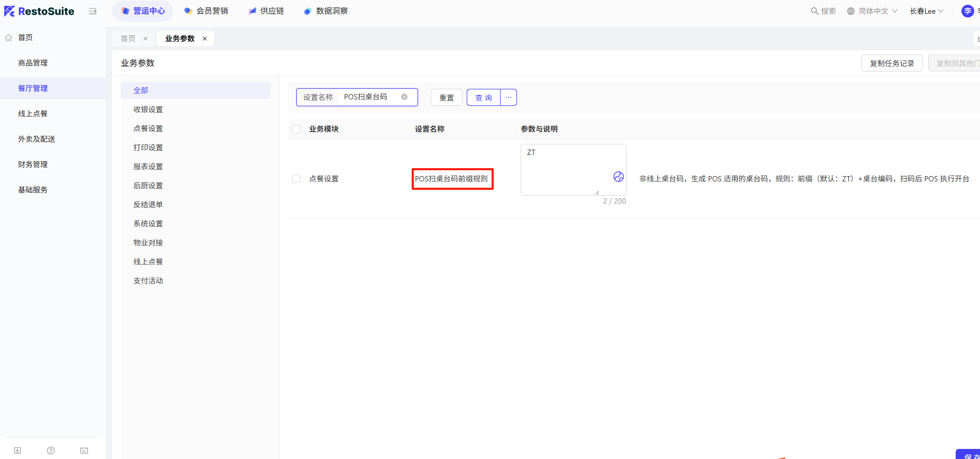
Task: Close the 业务参数 tab
Action: pos(205,39)
